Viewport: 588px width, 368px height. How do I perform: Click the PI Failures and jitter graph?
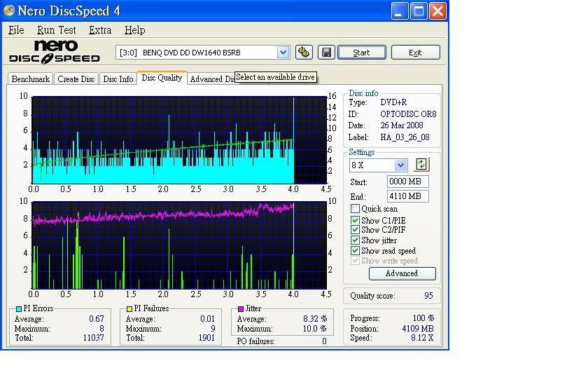pos(179,245)
